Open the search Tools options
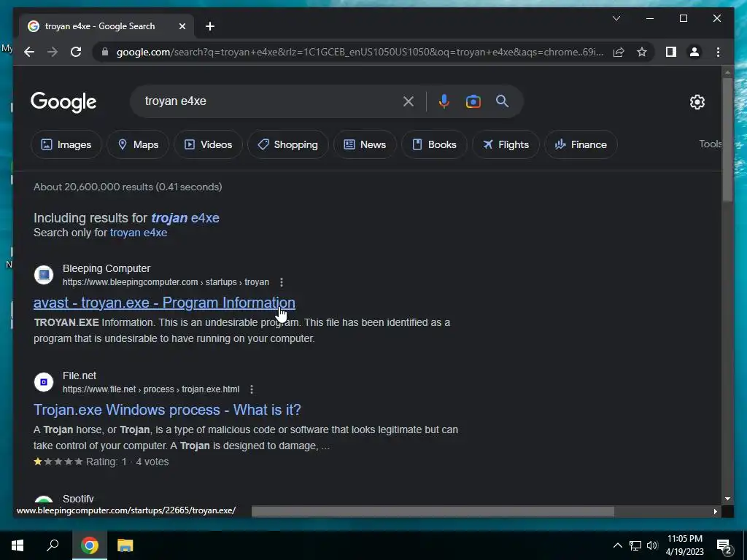 (x=711, y=144)
